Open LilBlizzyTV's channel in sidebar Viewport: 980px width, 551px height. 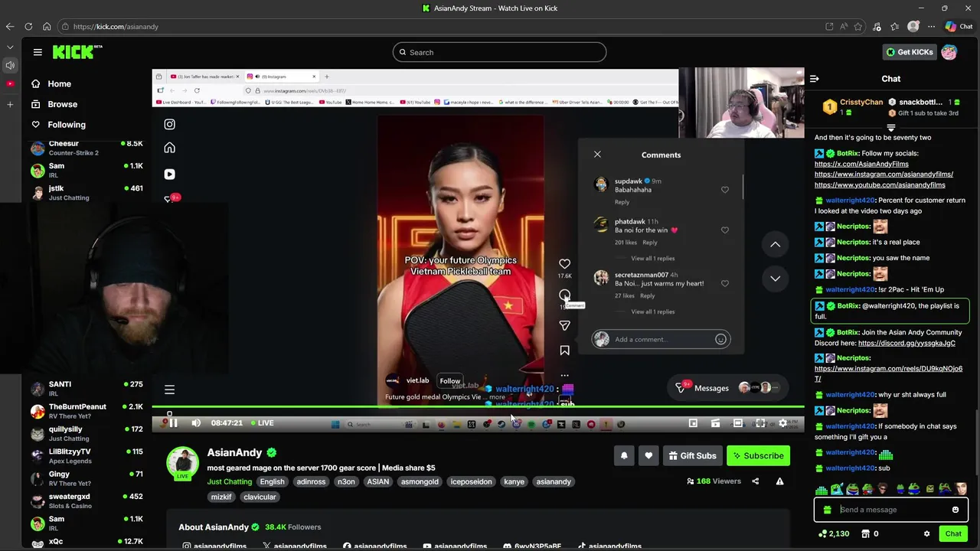[x=87, y=456]
